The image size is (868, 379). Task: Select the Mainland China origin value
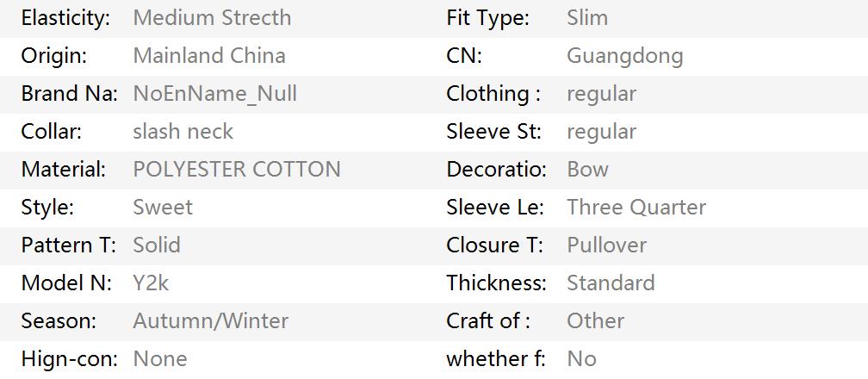pos(209,55)
